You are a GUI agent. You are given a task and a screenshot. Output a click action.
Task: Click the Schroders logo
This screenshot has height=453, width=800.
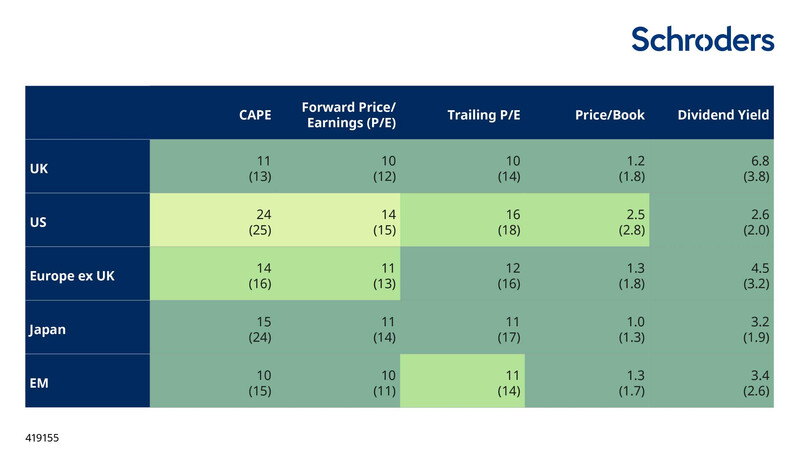point(702,40)
